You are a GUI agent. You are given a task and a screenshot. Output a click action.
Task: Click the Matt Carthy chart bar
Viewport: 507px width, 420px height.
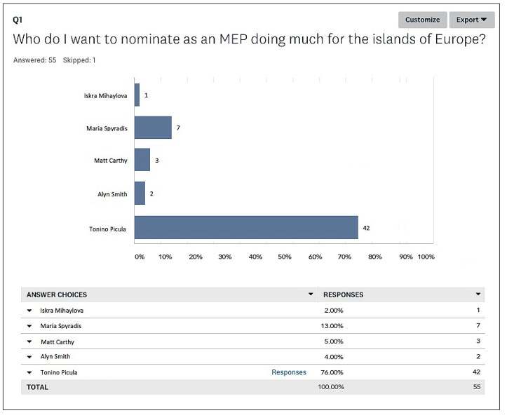pyautogui.click(x=142, y=160)
